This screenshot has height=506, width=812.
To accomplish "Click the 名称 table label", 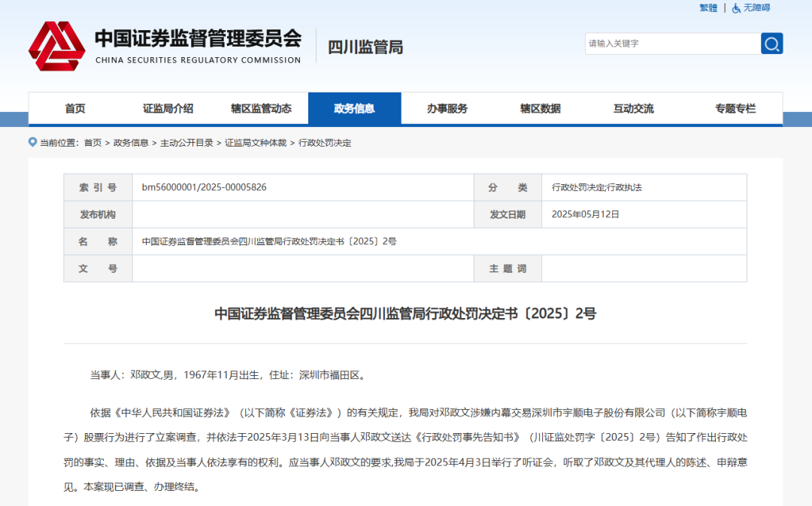I will [98, 241].
